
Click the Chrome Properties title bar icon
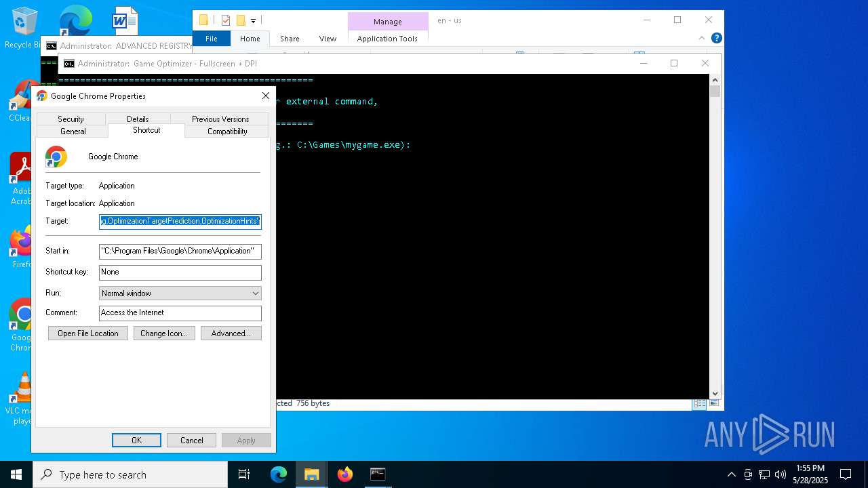pyautogui.click(x=42, y=96)
